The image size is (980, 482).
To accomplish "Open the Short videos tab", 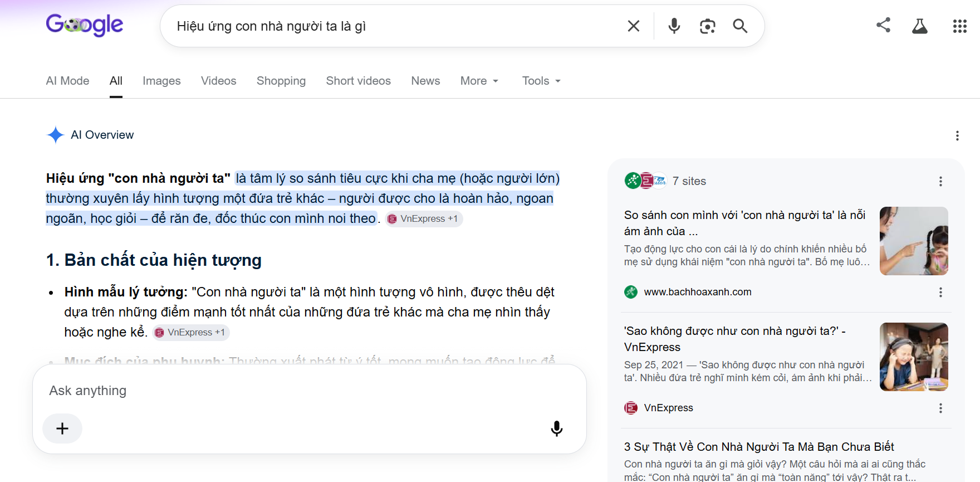I will pos(359,81).
